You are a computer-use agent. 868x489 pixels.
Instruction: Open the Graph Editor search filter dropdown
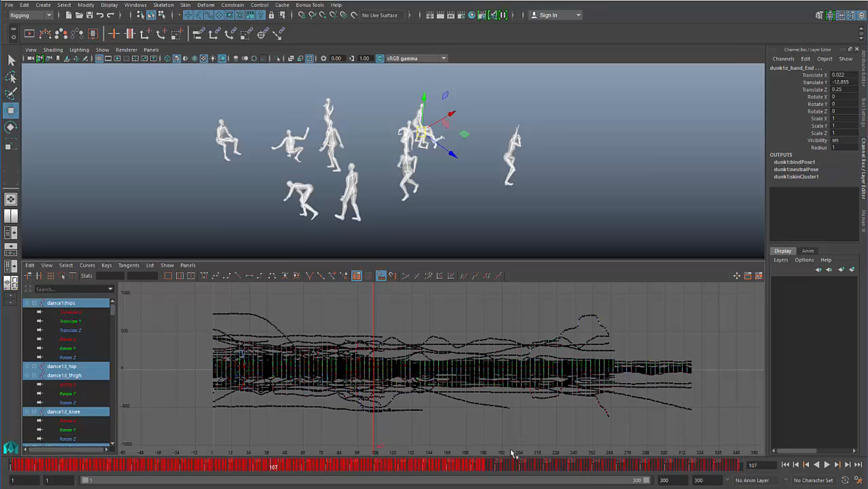pyautogui.click(x=110, y=289)
